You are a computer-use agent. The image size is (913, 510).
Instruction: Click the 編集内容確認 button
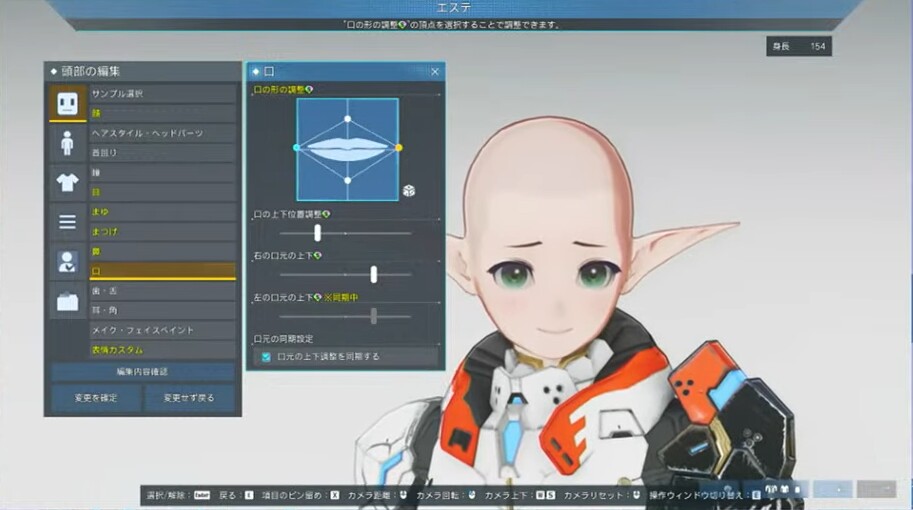(x=143, y=371)
